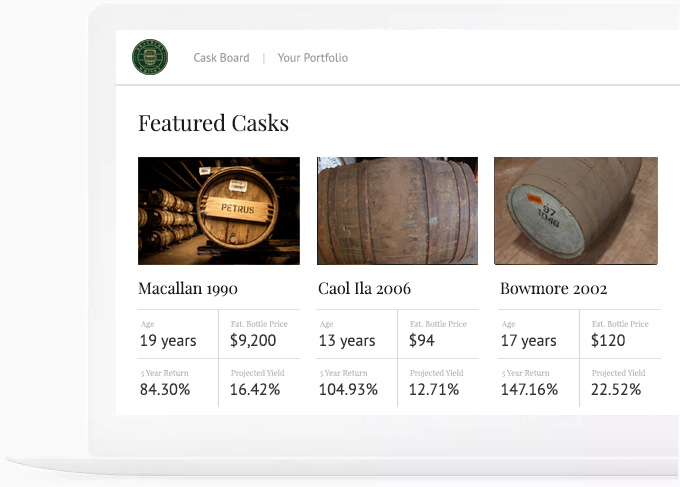Click the Caol Ila 2006 title link
Screen dimensions: 680x487
(364, 289)
